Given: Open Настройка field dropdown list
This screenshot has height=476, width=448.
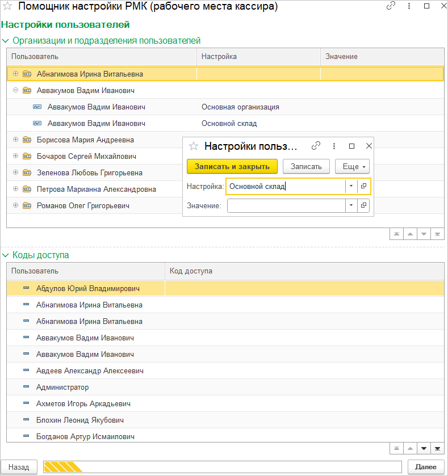Looking at the screenshot, I should (x=351, y=186).
